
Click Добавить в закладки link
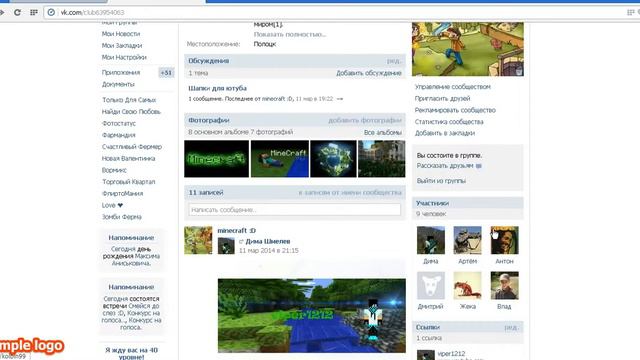click(444, 133)
